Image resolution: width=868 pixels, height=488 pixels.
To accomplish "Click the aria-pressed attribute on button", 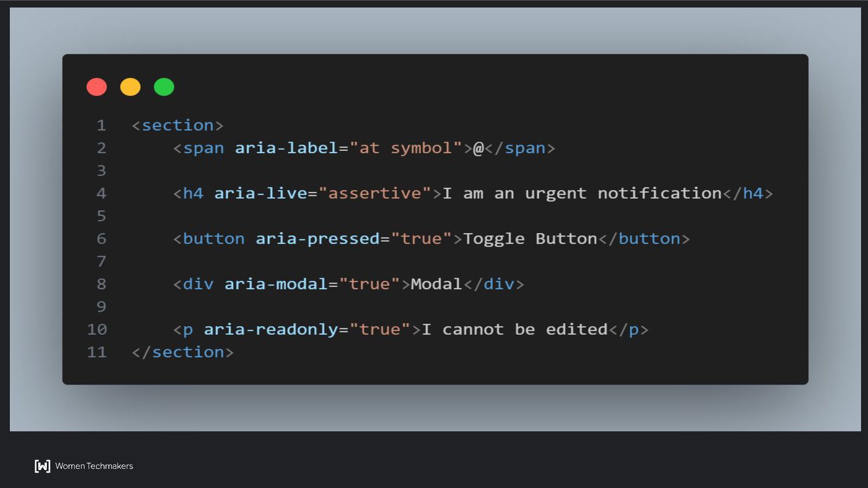I will pos(318,239).
